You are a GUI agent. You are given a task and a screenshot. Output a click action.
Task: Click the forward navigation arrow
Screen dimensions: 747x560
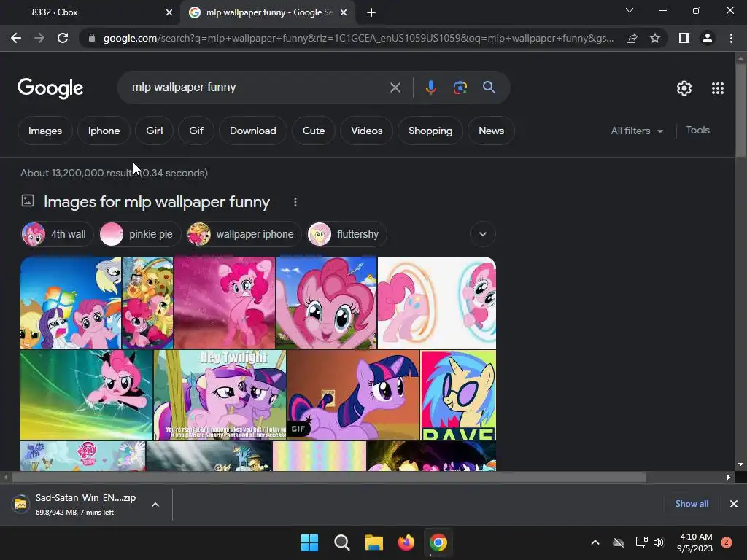coord(39,38)
